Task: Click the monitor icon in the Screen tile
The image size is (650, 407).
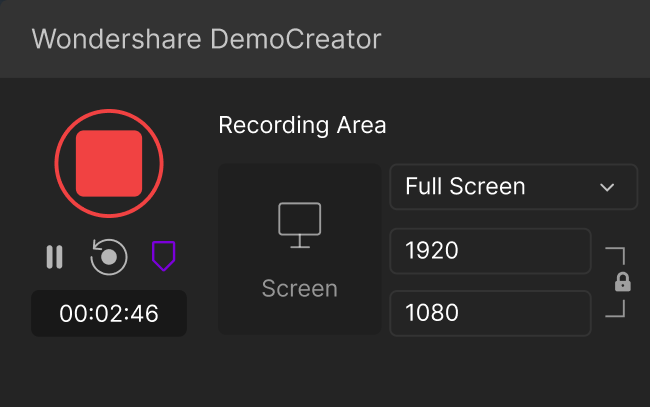Action: click(299, 224)
